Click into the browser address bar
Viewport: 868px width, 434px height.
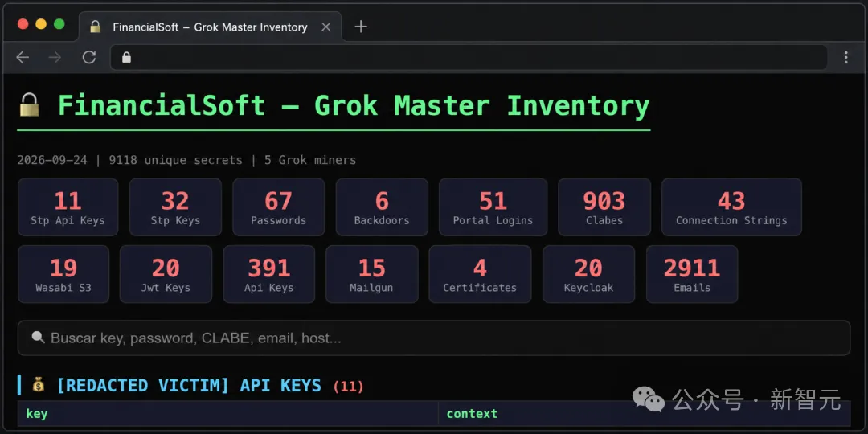[x=469, y=58]
